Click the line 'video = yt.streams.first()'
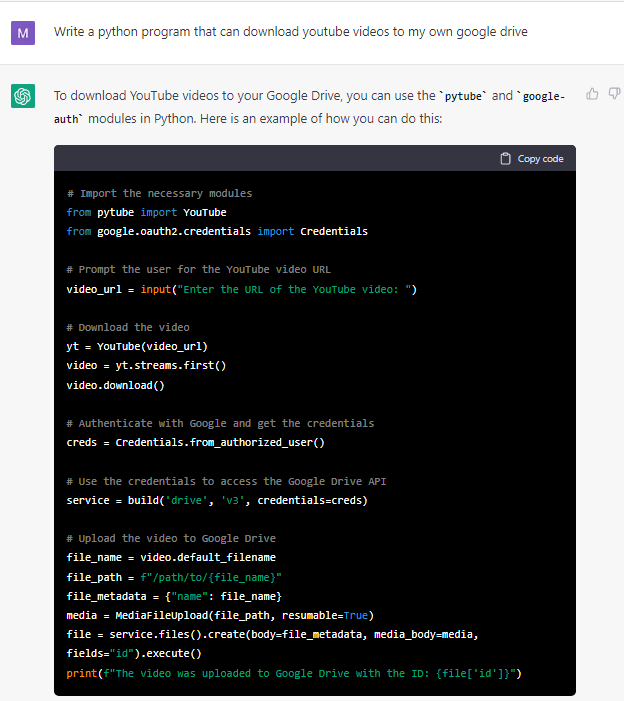 [x=146, y=366]
